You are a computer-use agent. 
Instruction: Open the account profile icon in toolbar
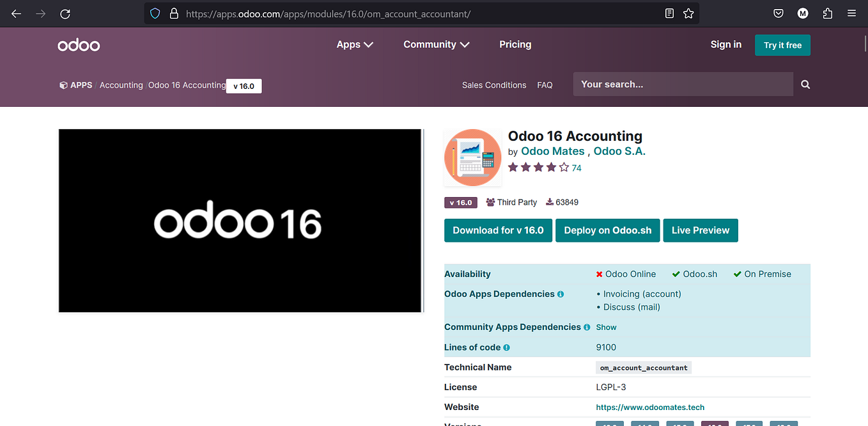point(803,13)
